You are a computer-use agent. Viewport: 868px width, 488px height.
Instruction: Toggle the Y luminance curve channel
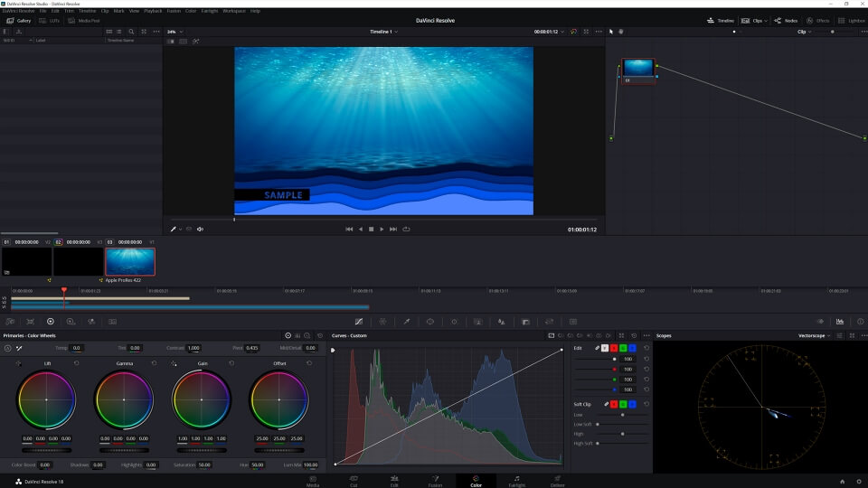coord(605,348)
